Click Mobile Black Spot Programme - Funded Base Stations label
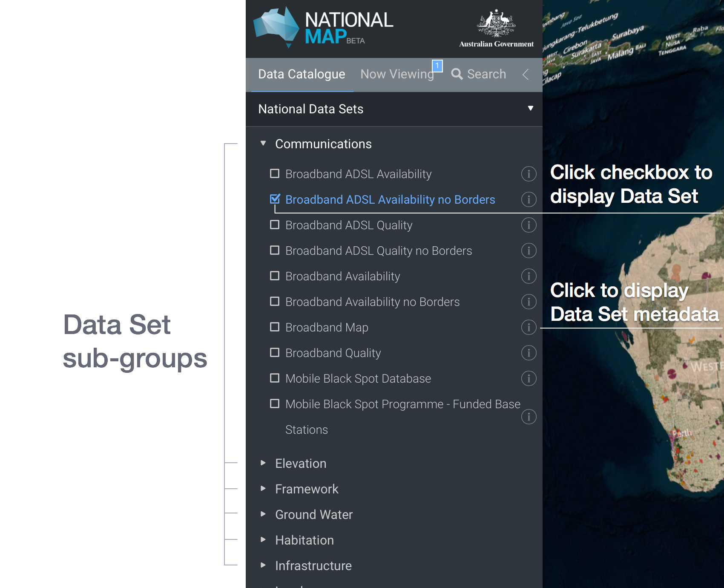This screenshot has width=724, height=588. pos(403,417)
